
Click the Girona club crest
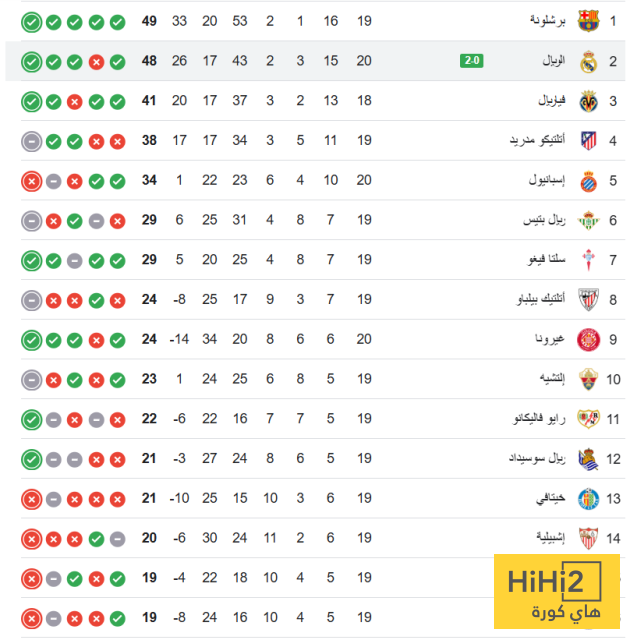tap(589, 340)
